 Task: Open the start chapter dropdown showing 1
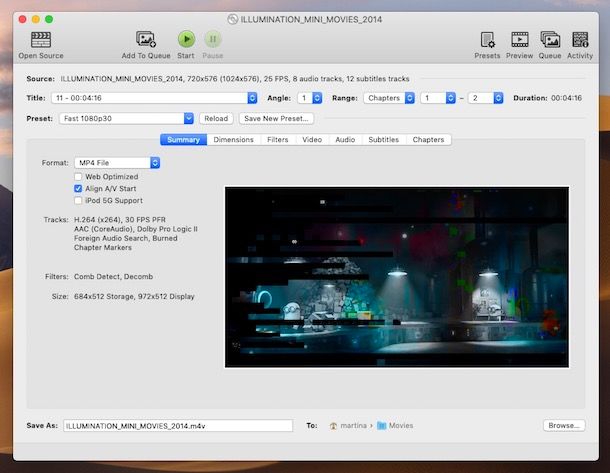(438, 98)
